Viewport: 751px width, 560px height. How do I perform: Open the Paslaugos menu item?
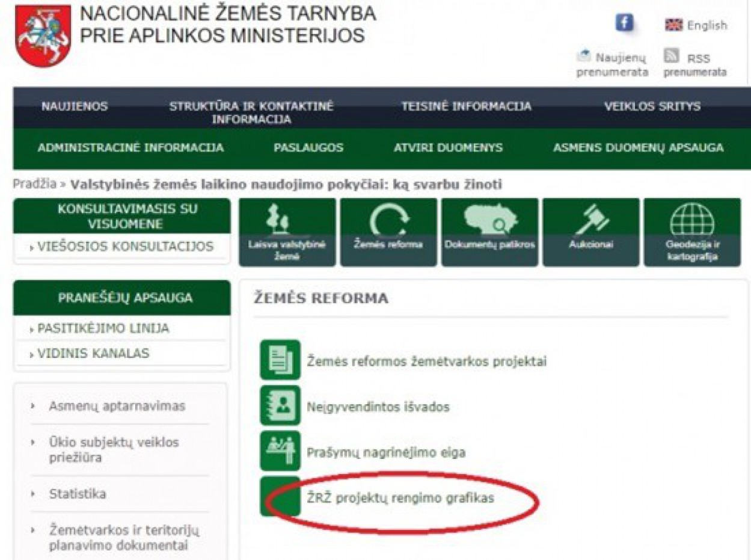[308, 148]
